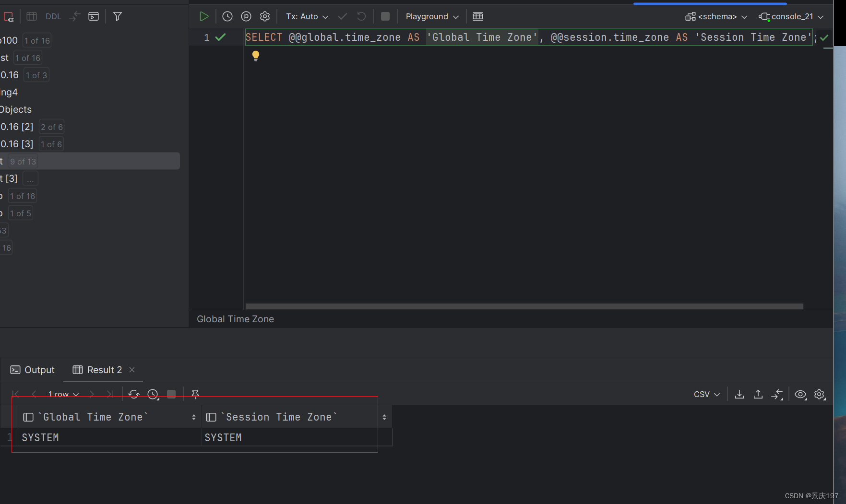The width and height of the screenshot is (846, 504).
Task: Click the inspection status checkmark at editor right
Action: (824, 37)
